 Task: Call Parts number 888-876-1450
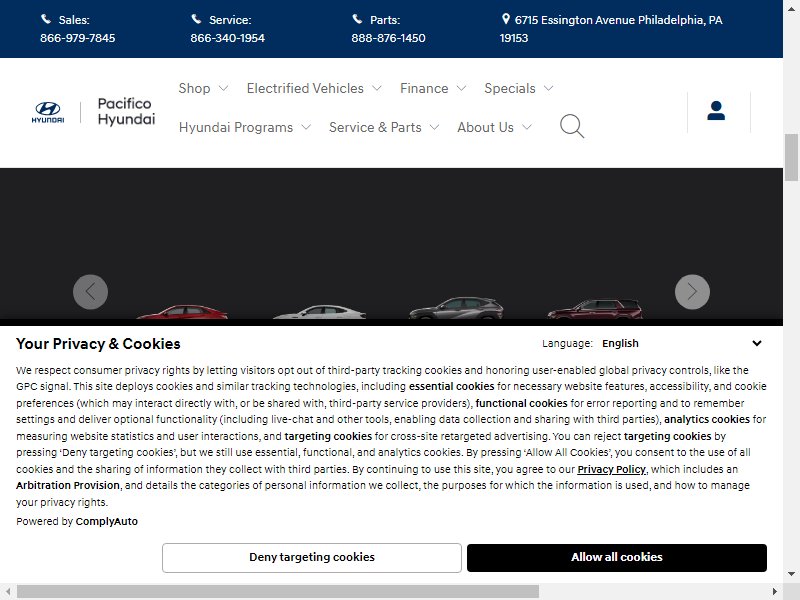388,38
